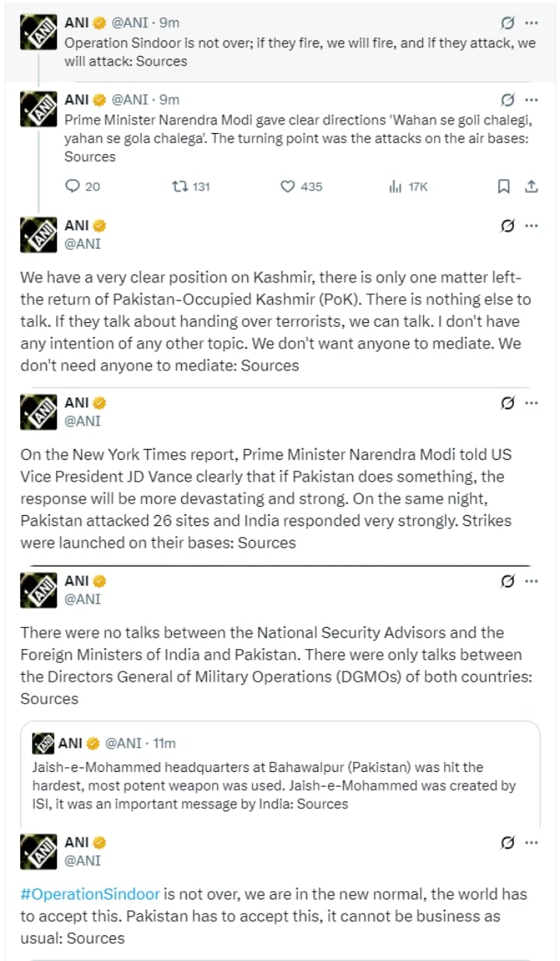Click the Grok icon on the last #OperationSindoor tweet

coord(507,843)
